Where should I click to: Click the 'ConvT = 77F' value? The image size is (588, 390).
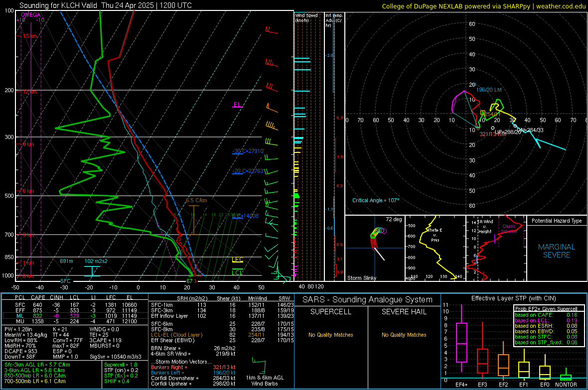pos(68,340)
